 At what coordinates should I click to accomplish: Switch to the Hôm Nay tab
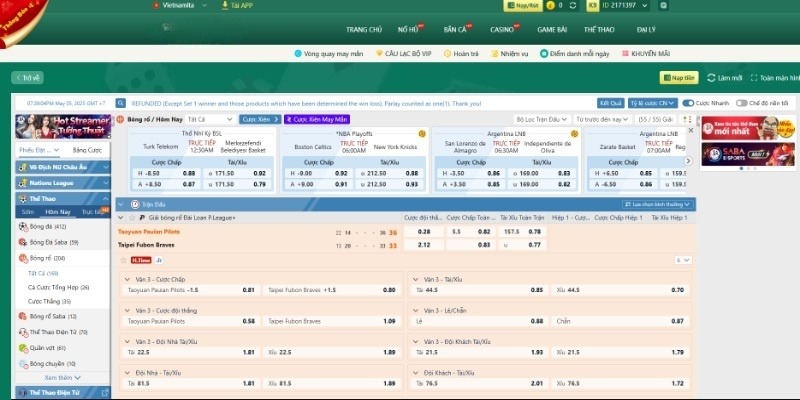pos(59,212)
